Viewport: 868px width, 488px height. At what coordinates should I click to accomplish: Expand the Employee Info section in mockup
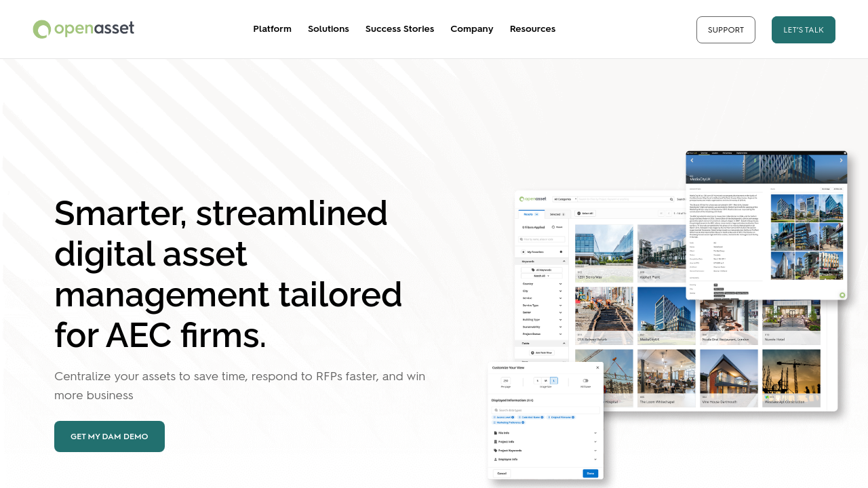545,459
